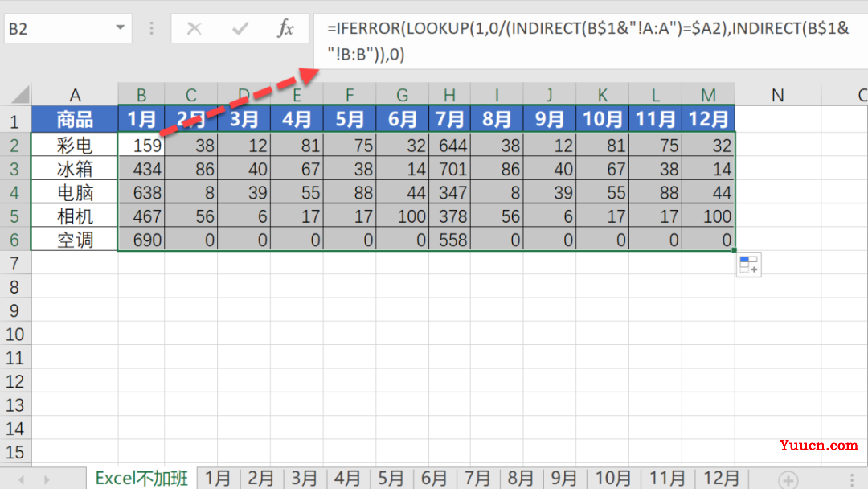Open the 11月 sheet tab

(666, 478)
